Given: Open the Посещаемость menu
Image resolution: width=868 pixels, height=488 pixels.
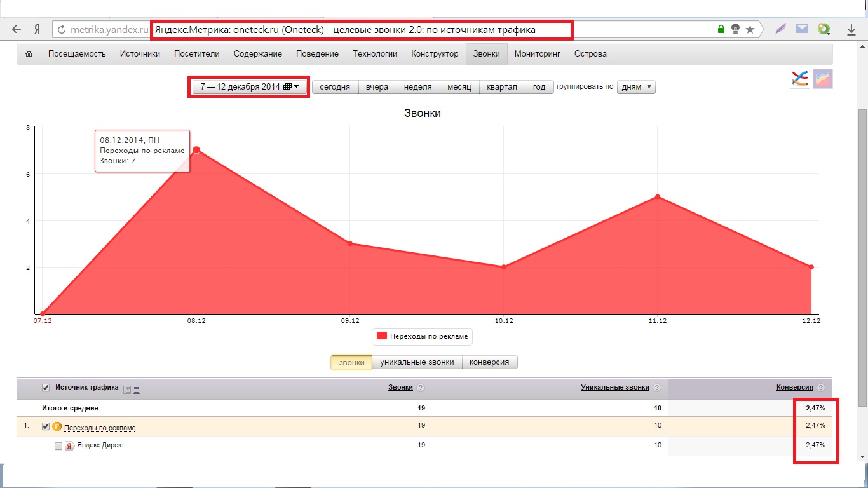Looking at the screenshot, I should click(77, 54).
